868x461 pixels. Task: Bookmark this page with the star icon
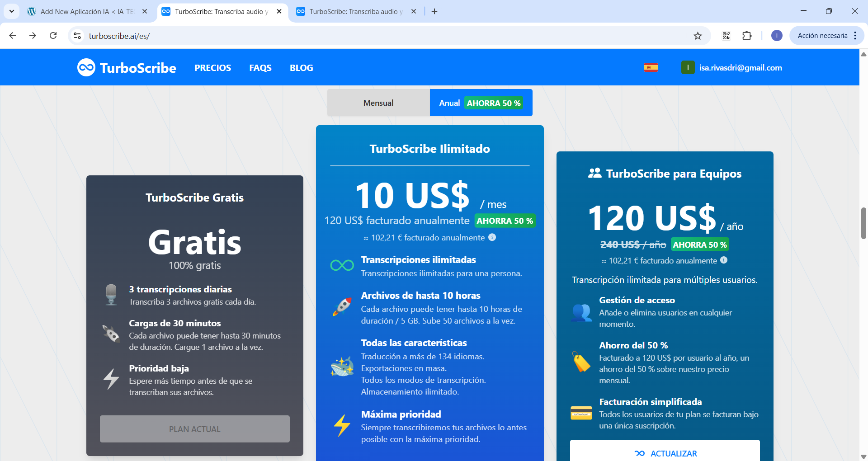click(x=698, y=36)
